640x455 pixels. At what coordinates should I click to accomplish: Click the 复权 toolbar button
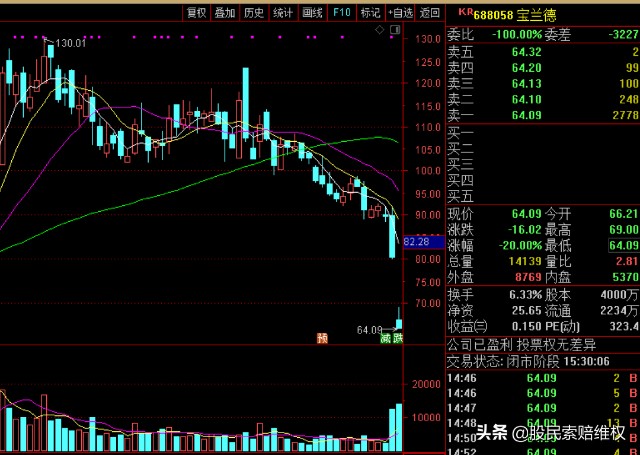pyautogui.click(x=197, y=13)
